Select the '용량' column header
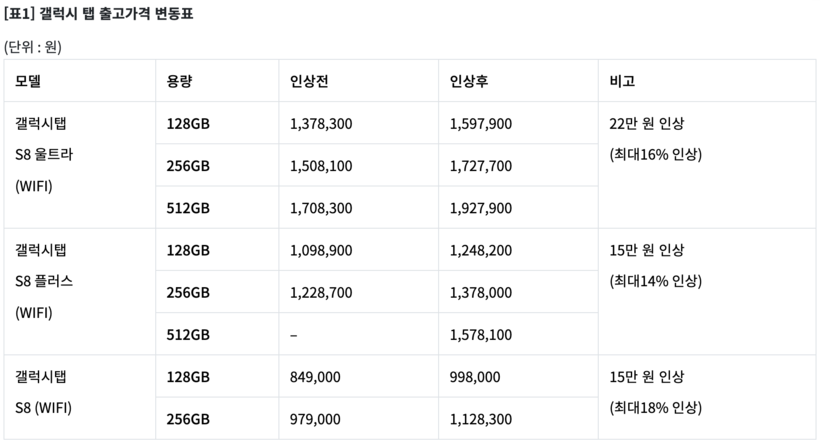 [x=180, y=81]
